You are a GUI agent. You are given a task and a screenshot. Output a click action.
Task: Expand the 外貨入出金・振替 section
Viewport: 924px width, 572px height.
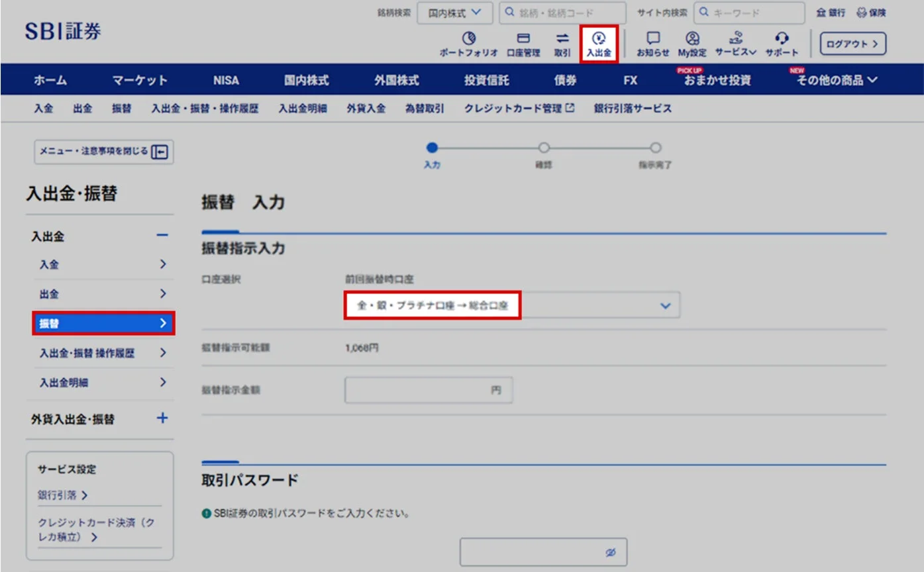161,418
